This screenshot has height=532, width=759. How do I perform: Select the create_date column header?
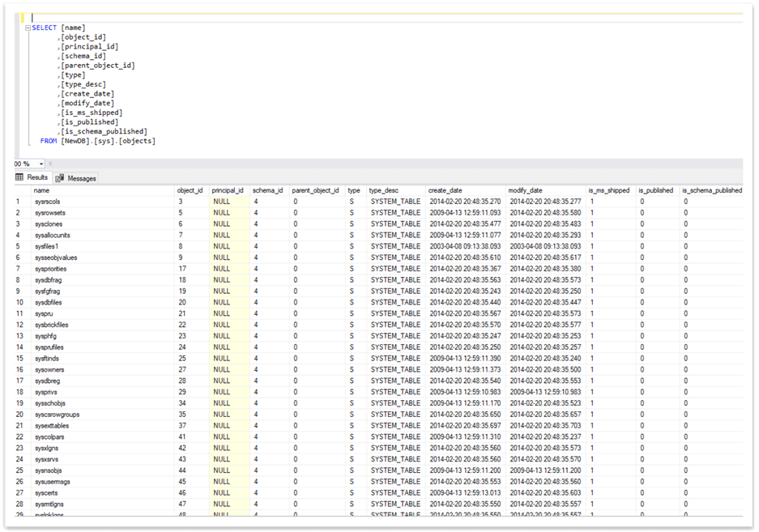(x=466, y=191)
